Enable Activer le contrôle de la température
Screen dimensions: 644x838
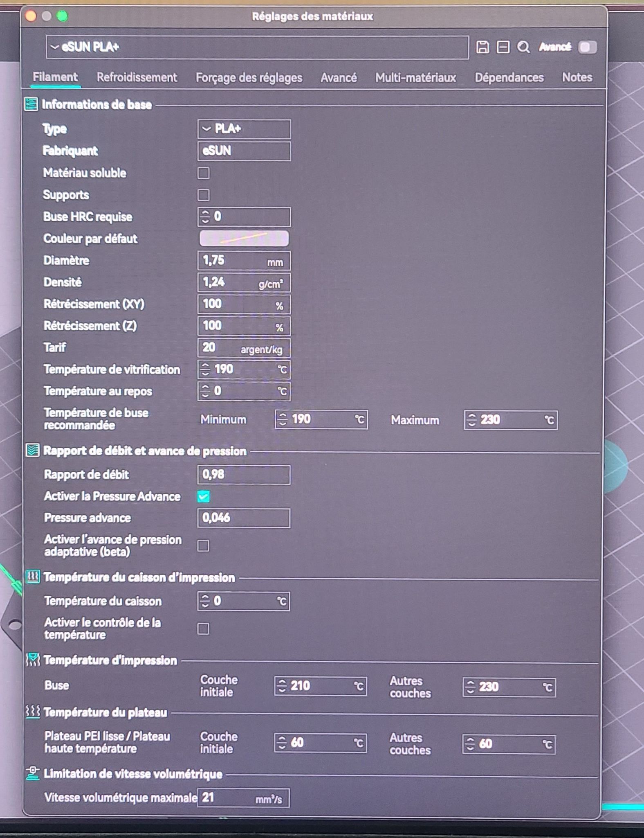point(204,628)
